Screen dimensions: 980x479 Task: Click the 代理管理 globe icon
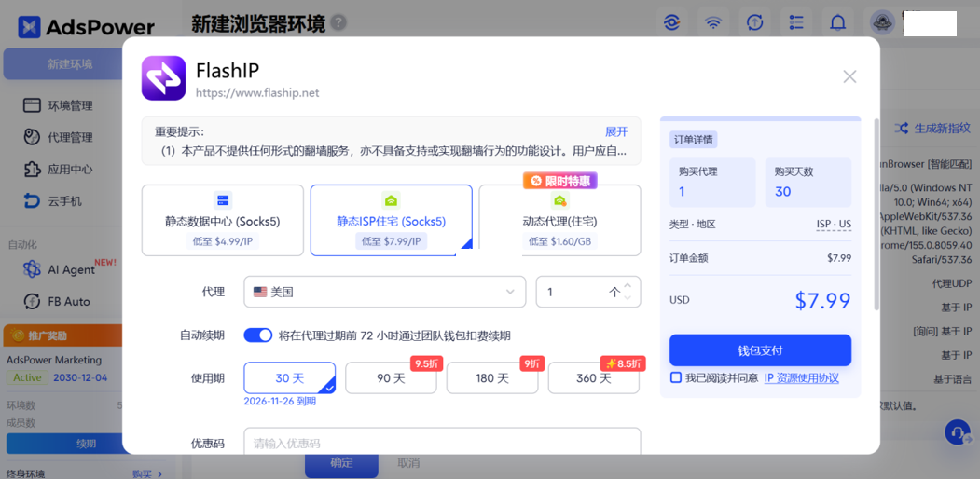[32, 137]
